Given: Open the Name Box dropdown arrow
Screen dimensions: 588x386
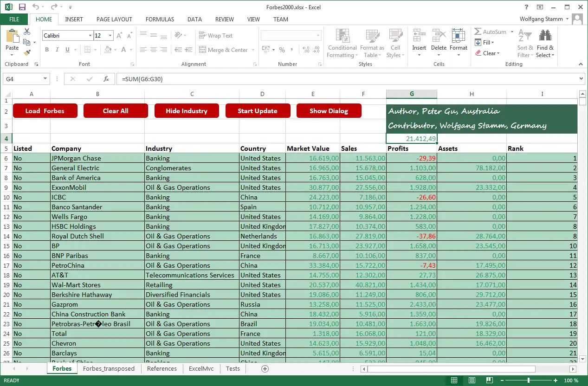Looking at the screenshot, I should 45,79.
